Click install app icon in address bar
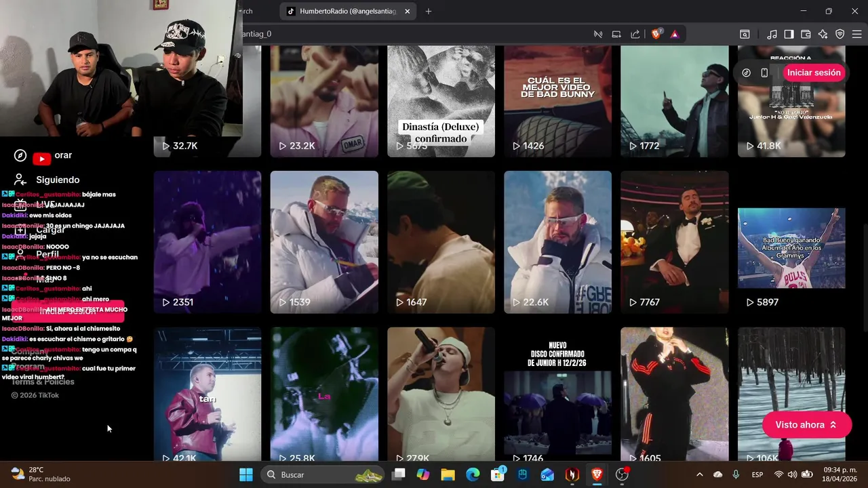The width and height of the screenshot is (868, 488). click(616, 34)
